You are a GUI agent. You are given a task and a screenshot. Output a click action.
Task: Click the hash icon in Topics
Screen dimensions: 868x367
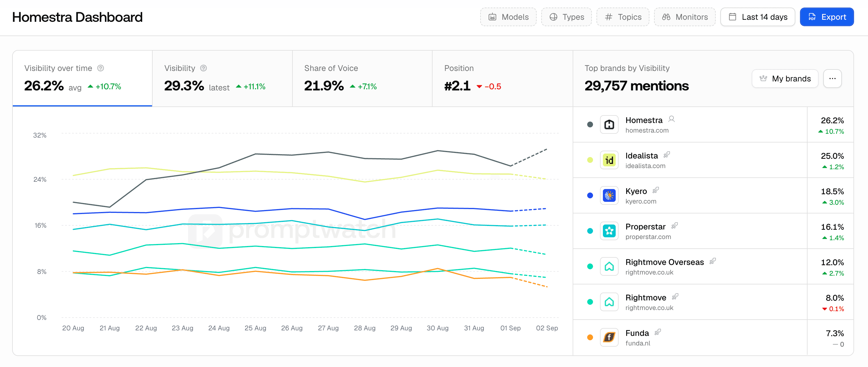tap(608, 17)
